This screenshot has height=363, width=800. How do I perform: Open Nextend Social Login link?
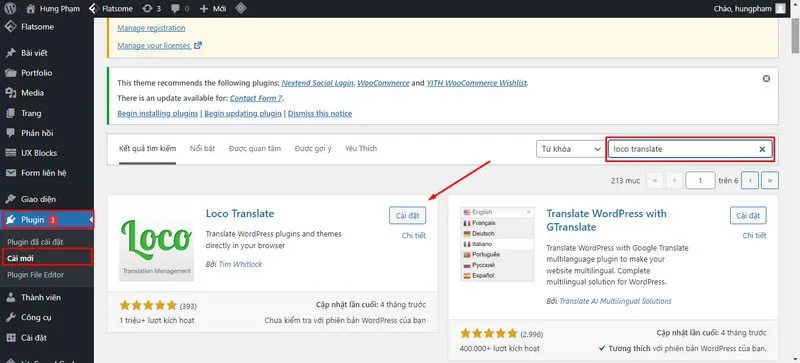[317, 83]
